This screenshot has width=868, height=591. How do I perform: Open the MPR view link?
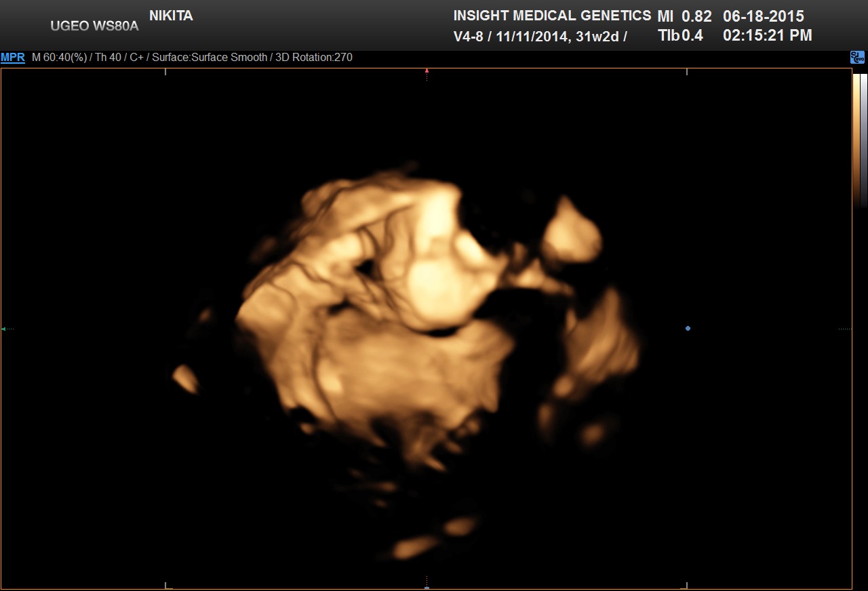tap(13, 58)
